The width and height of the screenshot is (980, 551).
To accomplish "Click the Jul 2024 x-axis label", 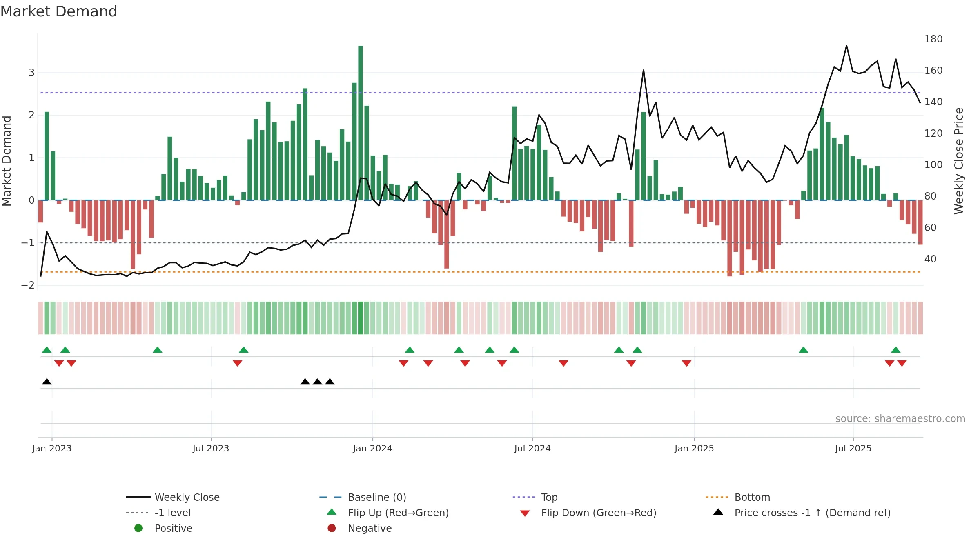I will point(532,448).
